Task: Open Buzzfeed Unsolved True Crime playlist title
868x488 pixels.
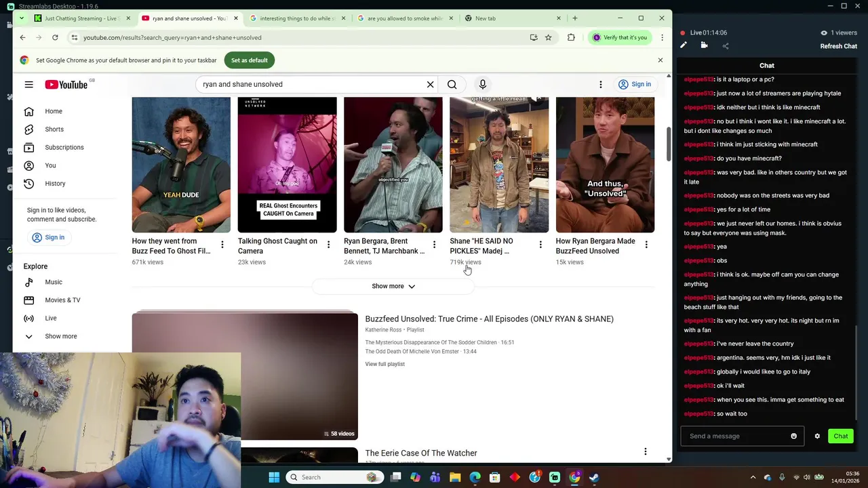Action: [489, 319]
